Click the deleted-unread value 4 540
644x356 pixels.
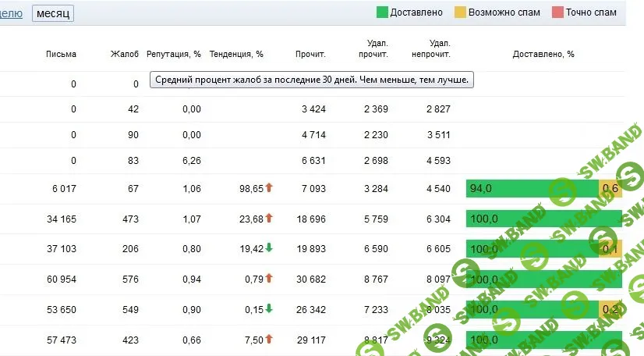[439, 189]
